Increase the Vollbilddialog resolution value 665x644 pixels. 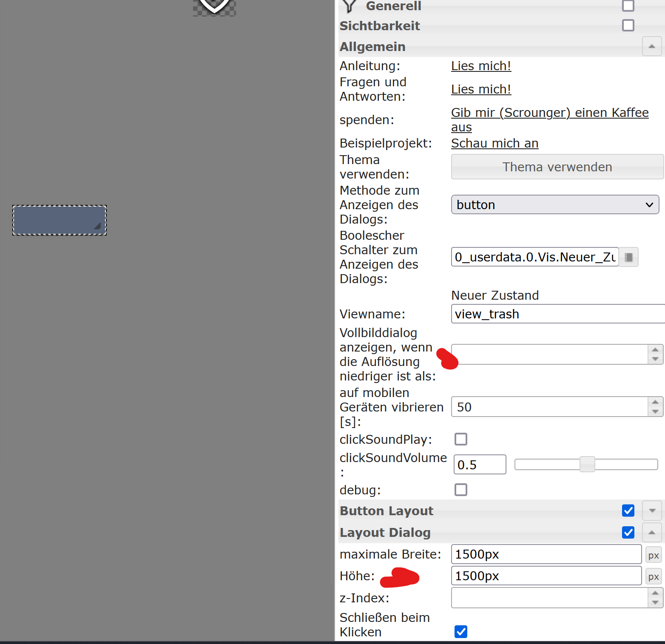click(655, 349)
